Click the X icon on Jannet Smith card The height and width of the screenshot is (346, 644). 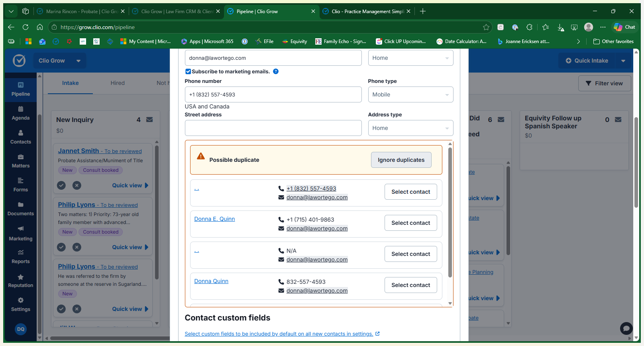point(77,185)
